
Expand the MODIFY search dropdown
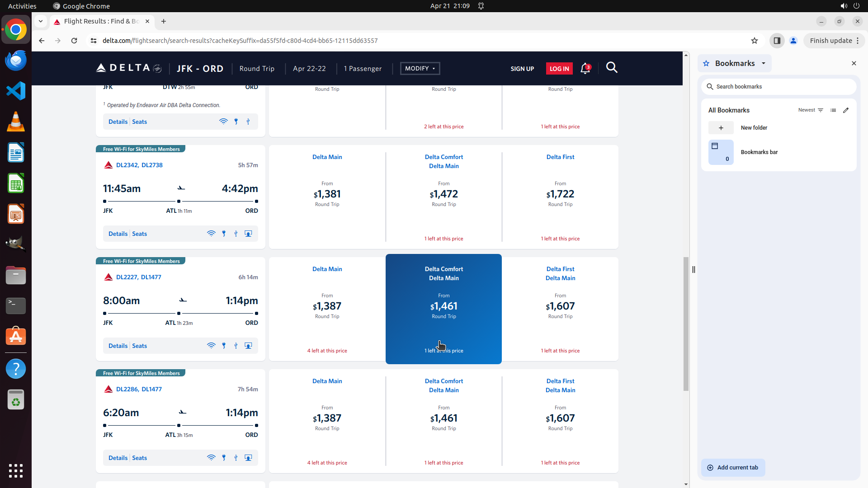420,69
